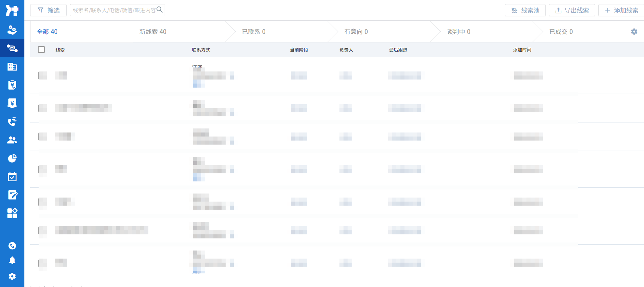
Task: Check the first lead row checkbox
Action: (42, 75)
